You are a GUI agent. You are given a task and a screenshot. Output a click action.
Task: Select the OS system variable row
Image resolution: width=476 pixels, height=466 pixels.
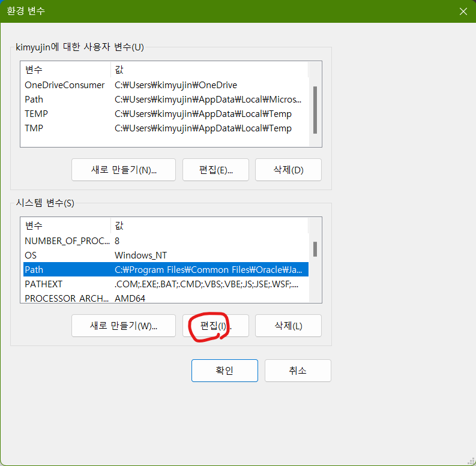pyautogui.click(x=166, y=255)
